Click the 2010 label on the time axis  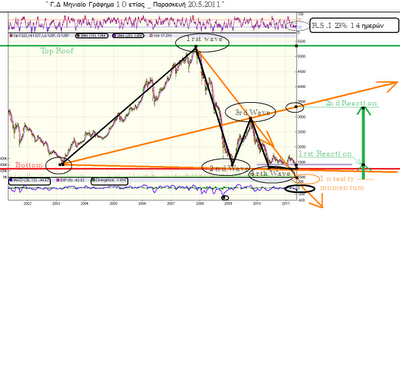257,203
